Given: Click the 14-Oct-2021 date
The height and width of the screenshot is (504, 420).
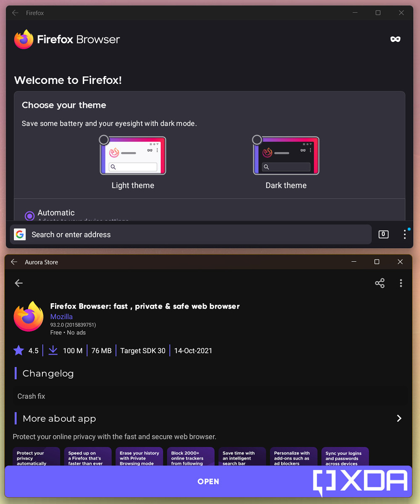Looking at the screenshot, I should tap(193, 351).
